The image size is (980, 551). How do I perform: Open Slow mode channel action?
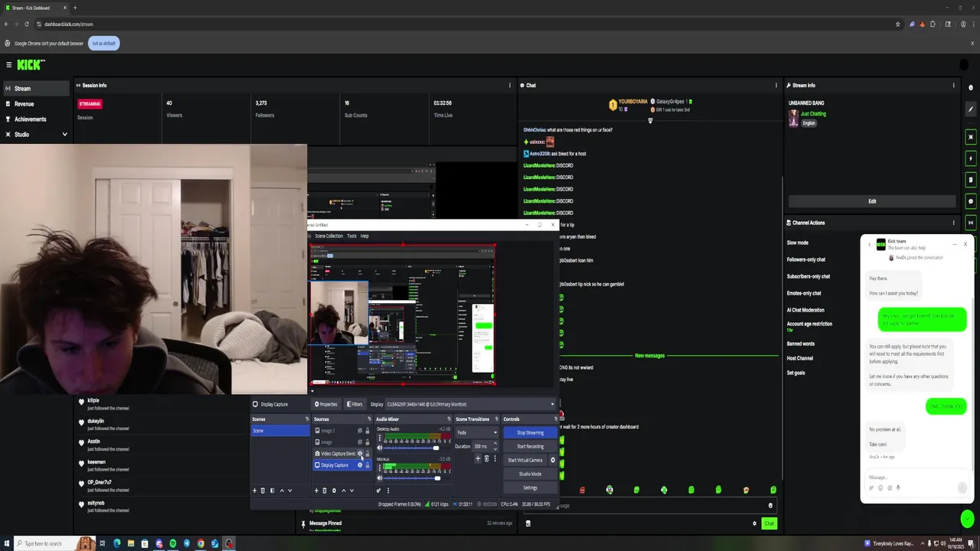[798, 243]
